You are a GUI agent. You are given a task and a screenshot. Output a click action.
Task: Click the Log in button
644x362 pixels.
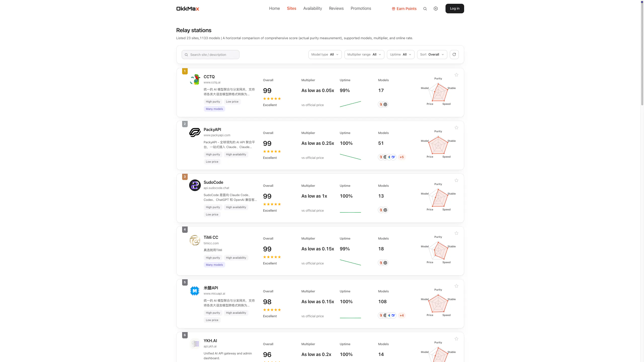coord(455,9)
